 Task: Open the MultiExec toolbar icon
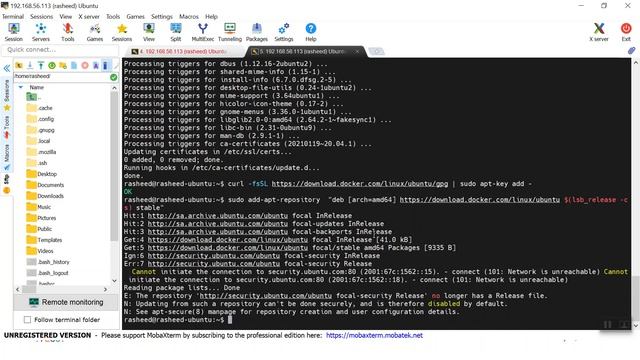click(x=203, y=32)
